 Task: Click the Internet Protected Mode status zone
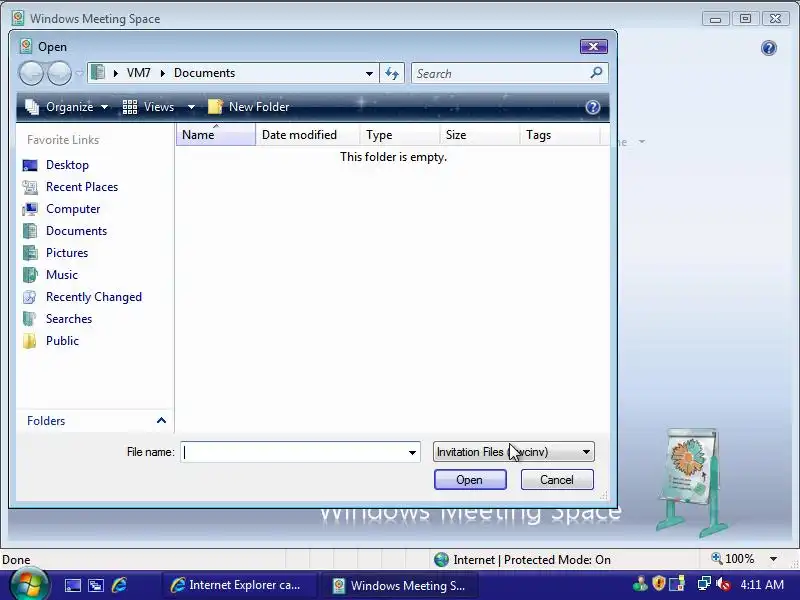(x=522, y=560)
